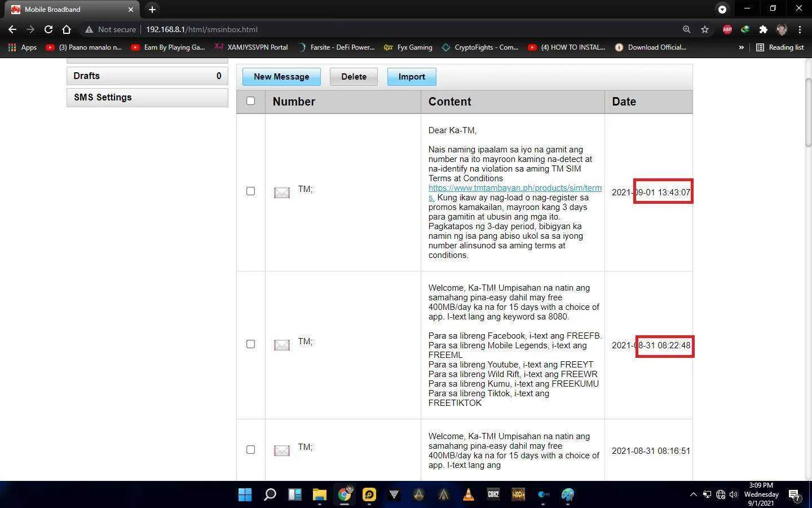Click the New Message button
Viewport: 812px width, 508px height.
tap(281, 77)
